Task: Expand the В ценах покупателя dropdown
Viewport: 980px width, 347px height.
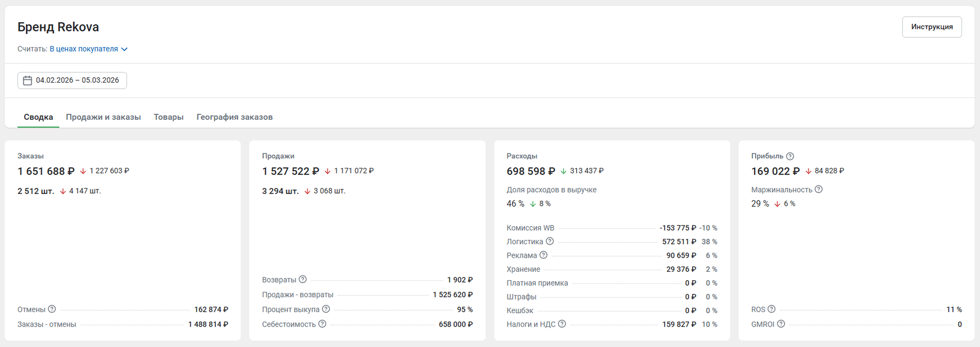Action: 84,49
